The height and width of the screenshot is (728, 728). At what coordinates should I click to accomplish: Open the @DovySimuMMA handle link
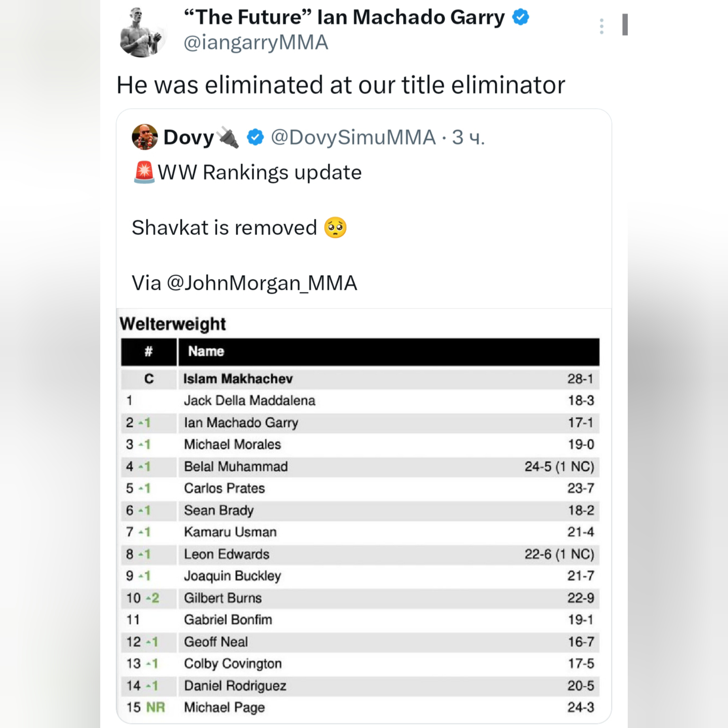[353, 137]
